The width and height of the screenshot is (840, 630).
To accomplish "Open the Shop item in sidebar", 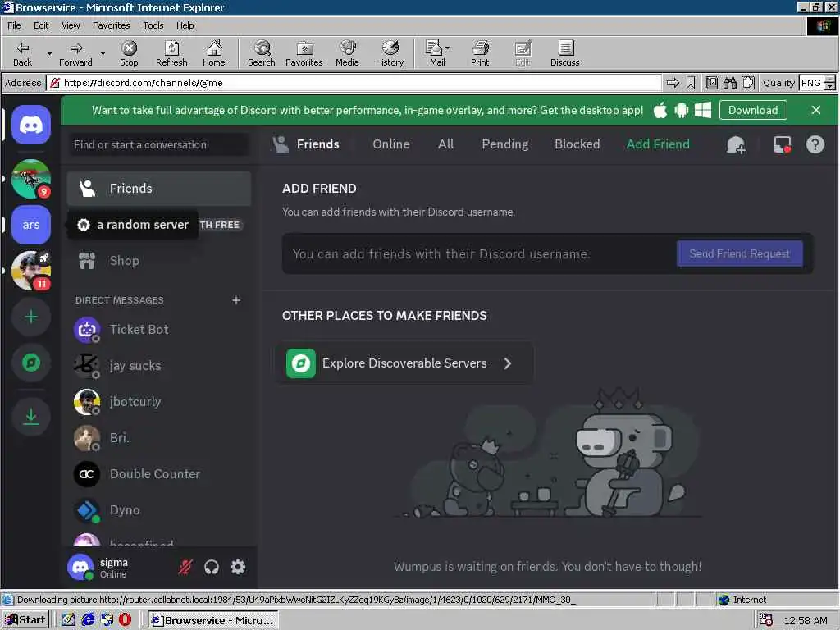I will 159,261.
